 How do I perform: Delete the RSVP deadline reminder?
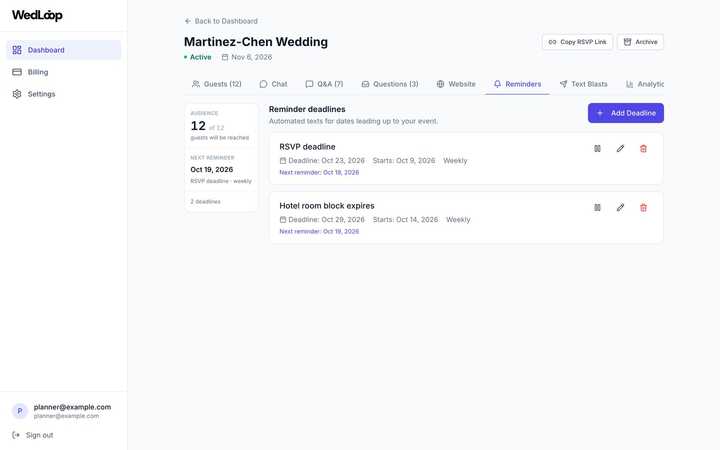click(643, 148)
